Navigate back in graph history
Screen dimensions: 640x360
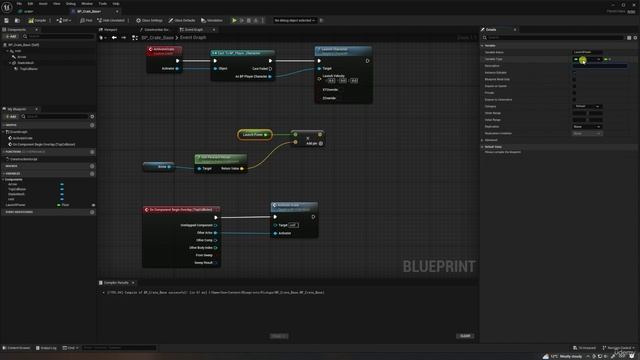(114, 38)
